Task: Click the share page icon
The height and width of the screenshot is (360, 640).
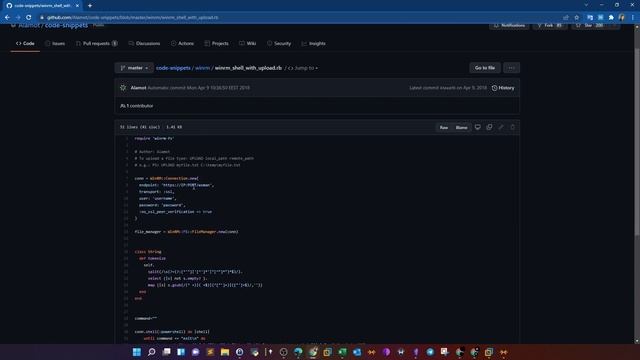Action: 566,18
